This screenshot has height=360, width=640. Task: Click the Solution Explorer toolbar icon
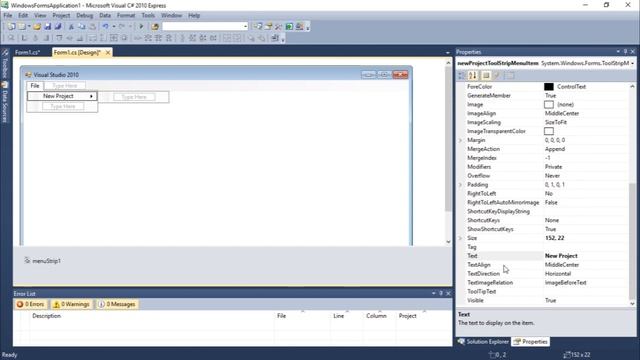(x=258, y=27)
